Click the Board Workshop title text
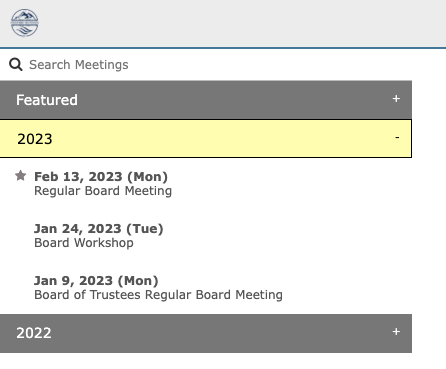Viewport: 446px width, 369px height. pyautogui.click(x=84, y=243)
